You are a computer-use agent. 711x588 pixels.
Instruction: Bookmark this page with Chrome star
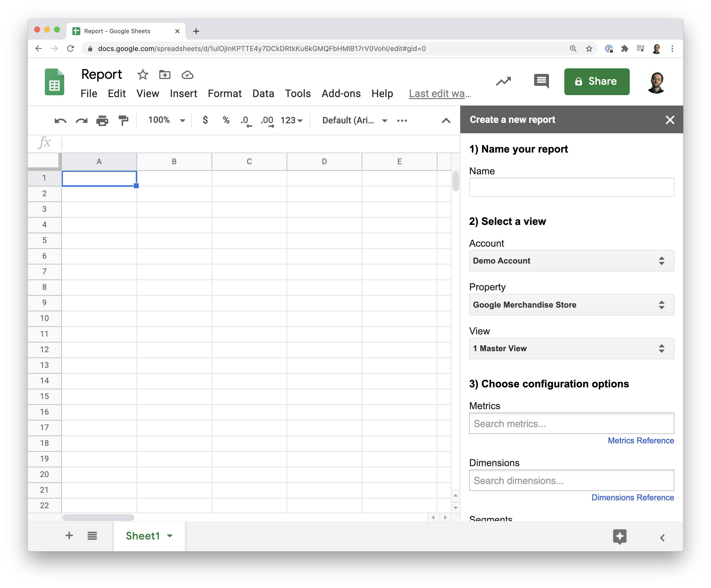pyautogui.click(x=589, y=48)
